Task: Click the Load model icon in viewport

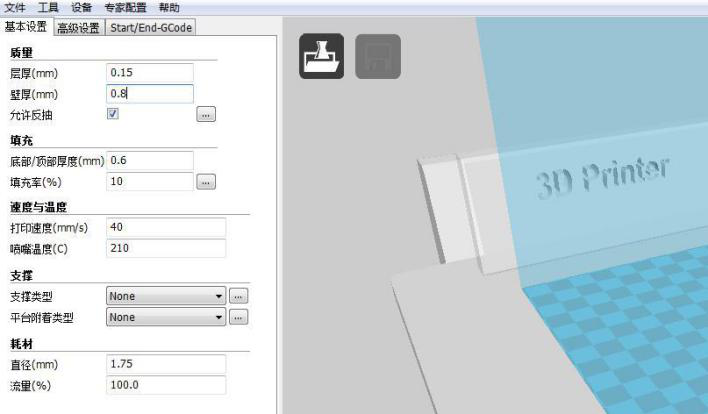Action: (323, 57)
